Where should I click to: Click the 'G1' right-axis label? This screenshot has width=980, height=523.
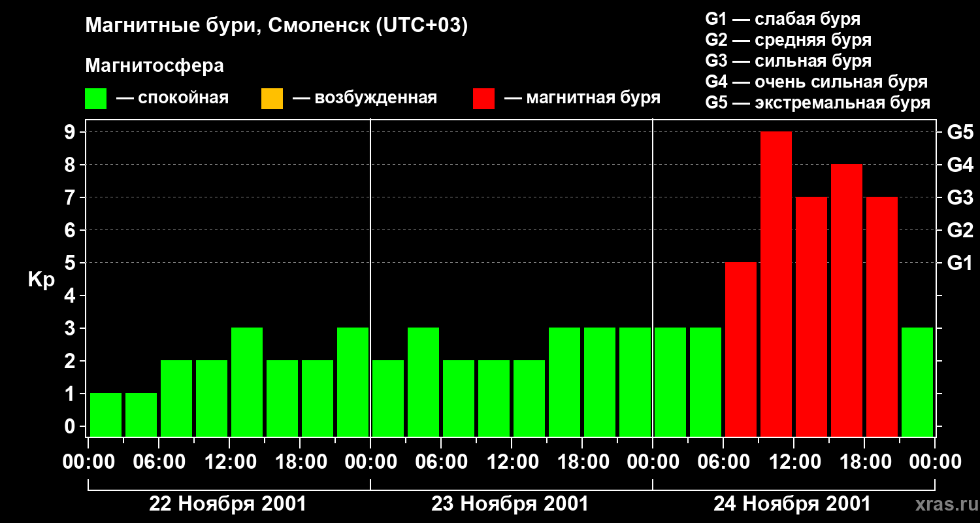pyautogui.click(x=960, y=263)
